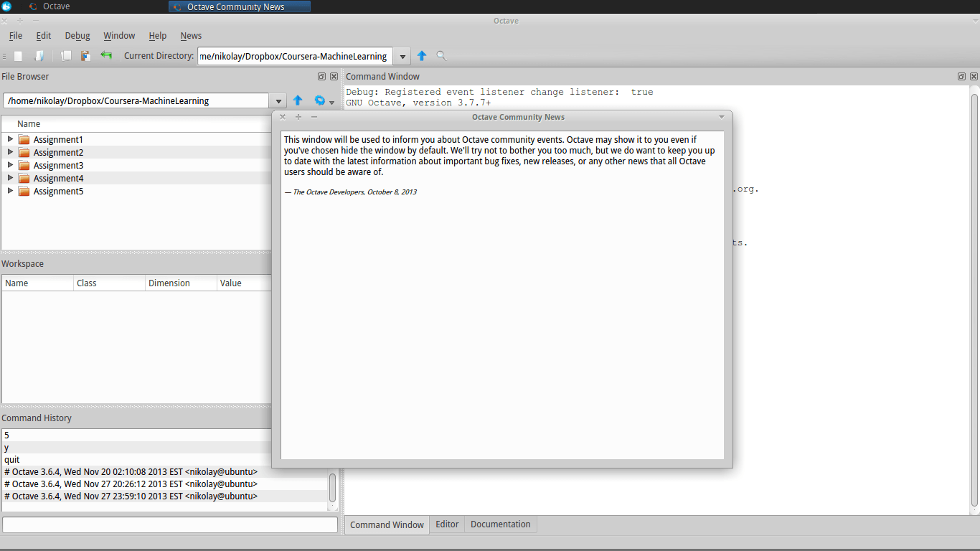The height and width of the screenshot is (551, 980).
Task: Open the Window menu
Action: tap(119, 35)
